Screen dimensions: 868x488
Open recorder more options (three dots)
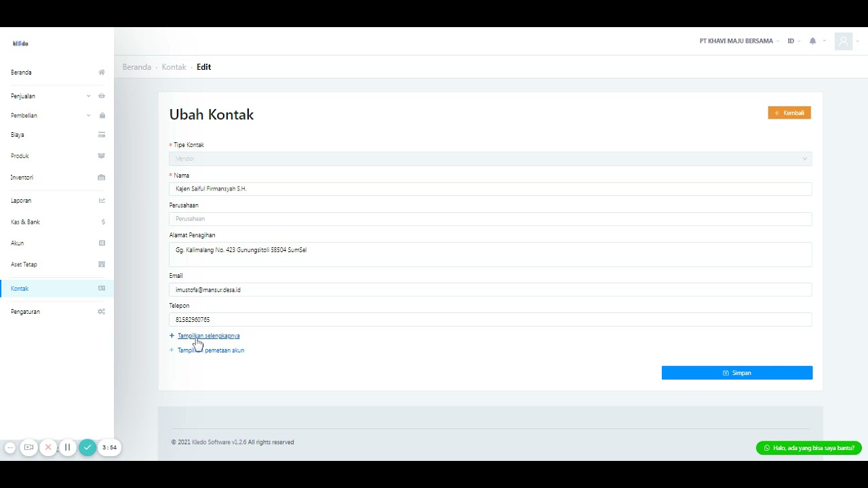(10, 447)
